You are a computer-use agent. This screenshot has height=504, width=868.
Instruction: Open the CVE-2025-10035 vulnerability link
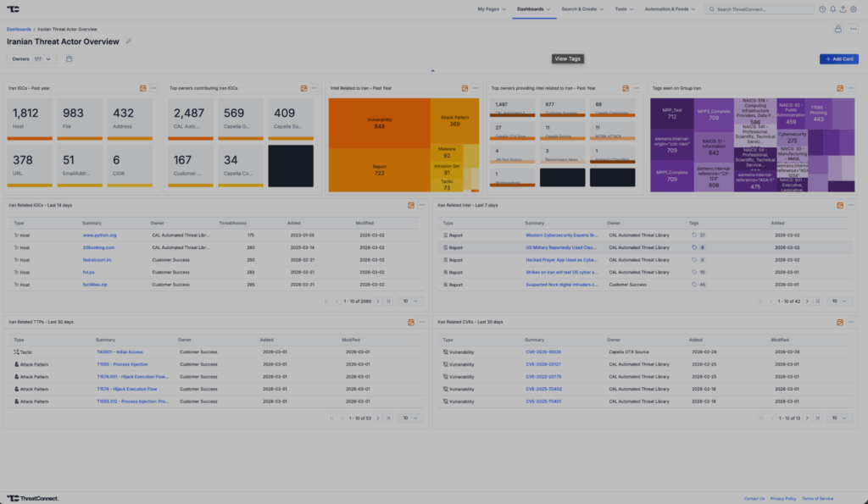pyautogui.click(x=543, y=352)
